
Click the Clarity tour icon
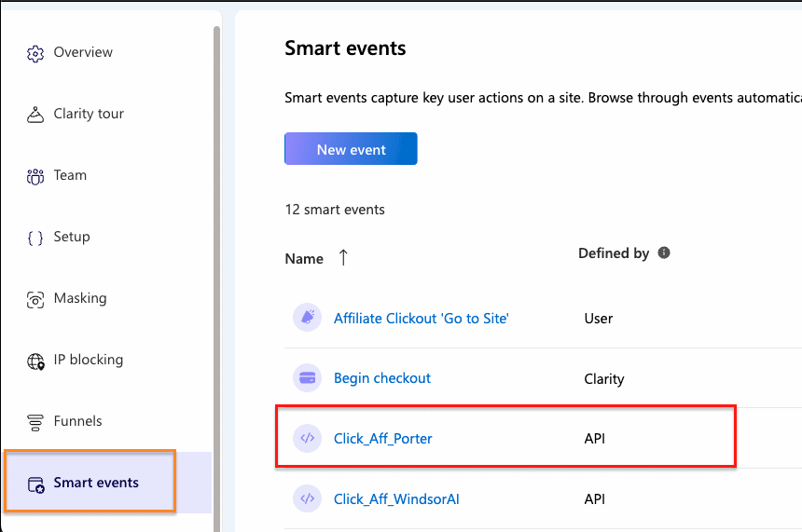35,115
